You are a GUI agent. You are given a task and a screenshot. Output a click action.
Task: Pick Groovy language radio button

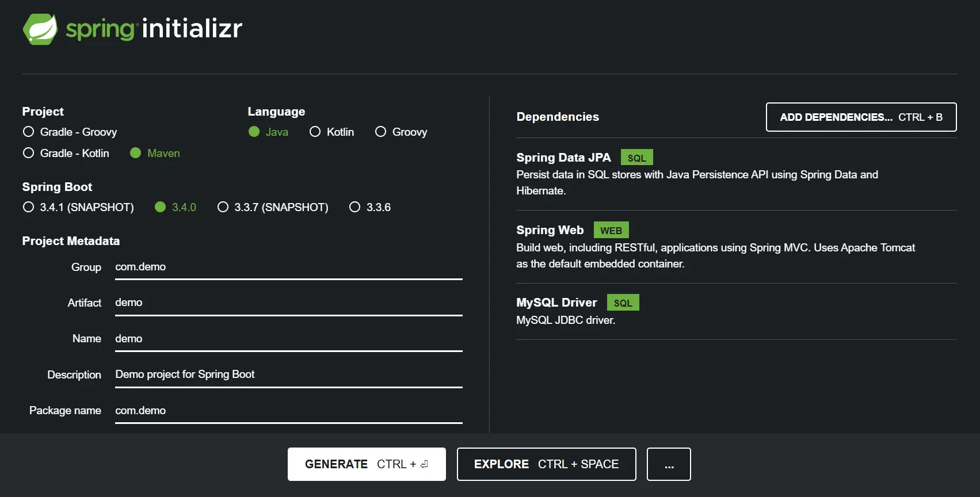tap(401, 132)
